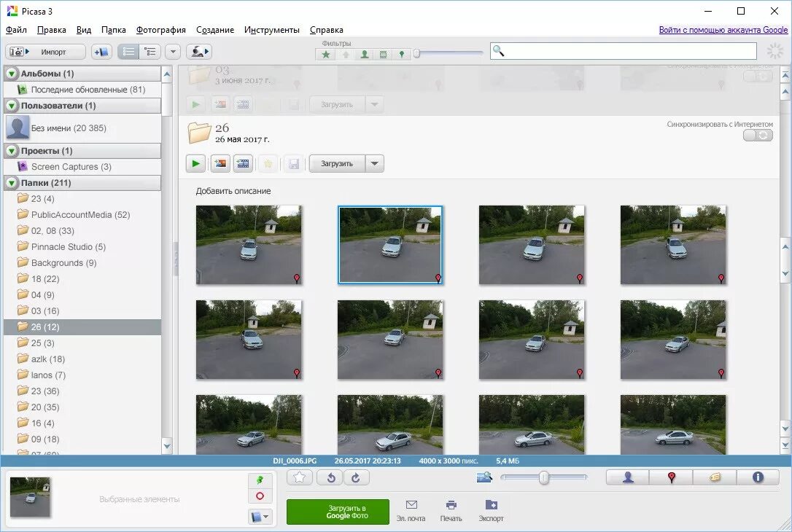Clear selected items with red circle
792x532 pixels.
click(x=260, y=496)
